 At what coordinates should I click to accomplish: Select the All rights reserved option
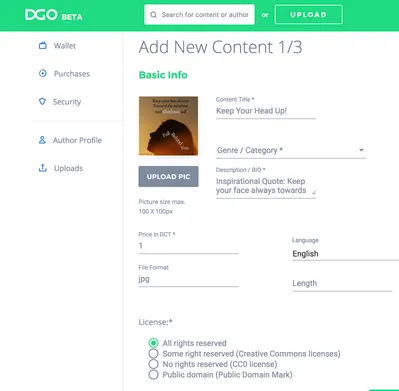point(153,343)
